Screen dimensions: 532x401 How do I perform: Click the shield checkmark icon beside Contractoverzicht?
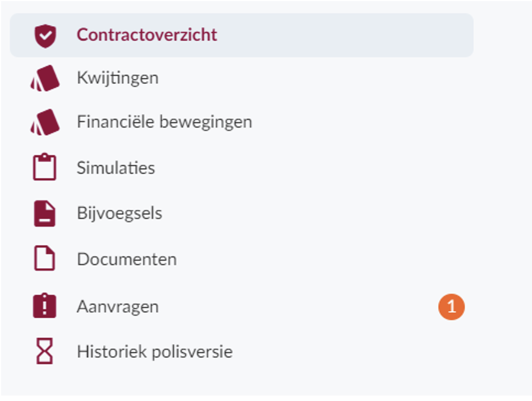pos(45,36)
